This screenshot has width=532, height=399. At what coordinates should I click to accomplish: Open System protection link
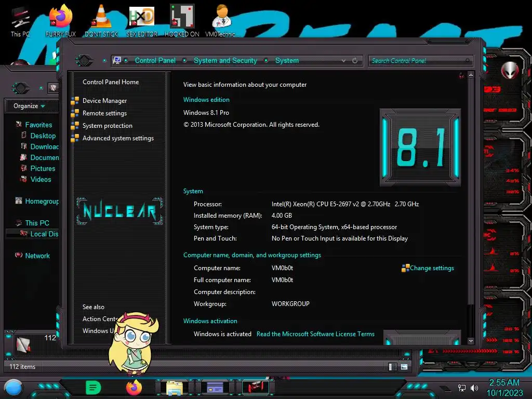click(107, 126)
